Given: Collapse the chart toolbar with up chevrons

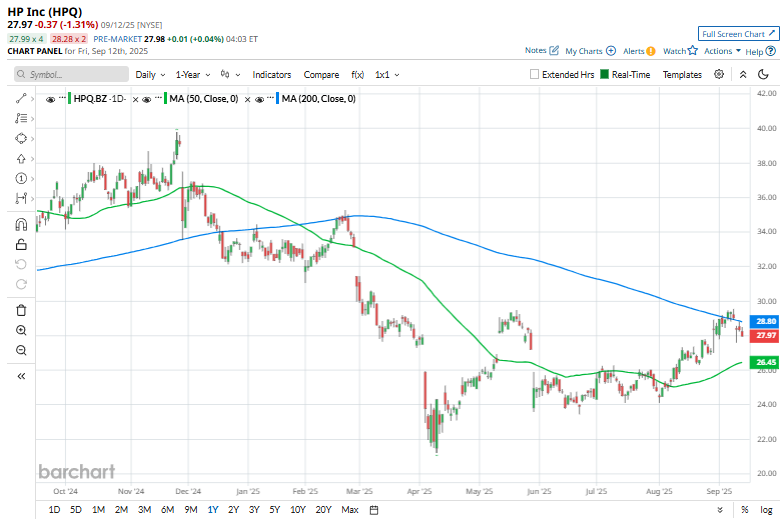Looking at the screenshot, I should (x=743, y=75).
